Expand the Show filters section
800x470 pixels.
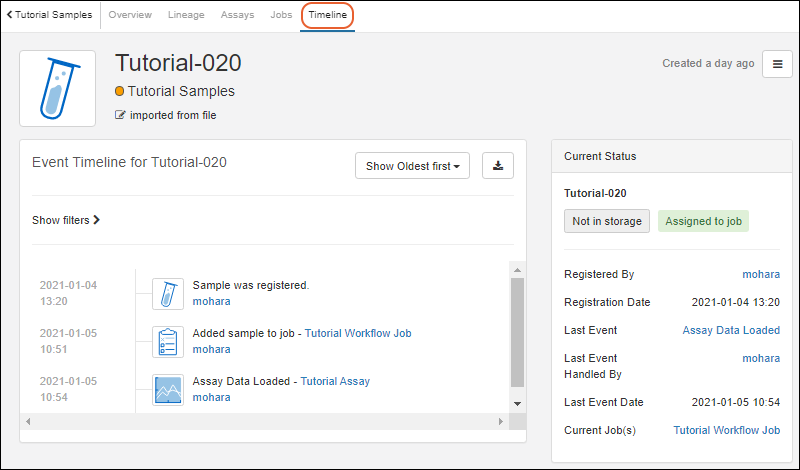[66, 220]
